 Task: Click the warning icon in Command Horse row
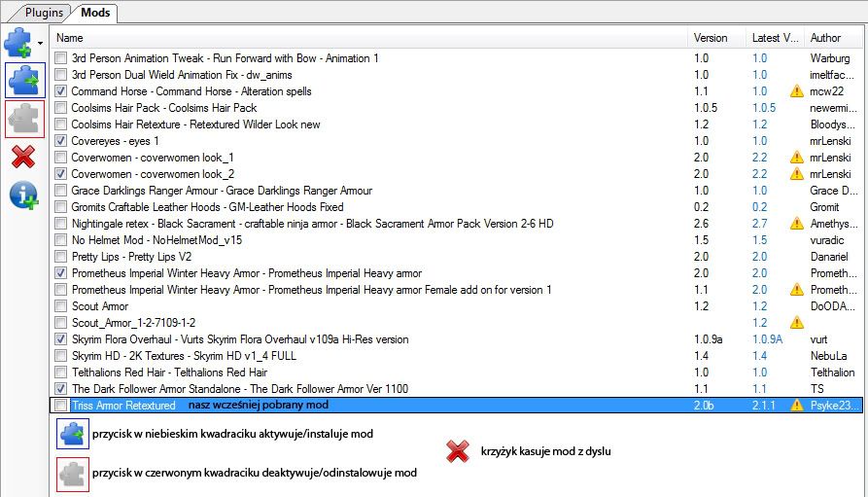(x=797, y=91)
